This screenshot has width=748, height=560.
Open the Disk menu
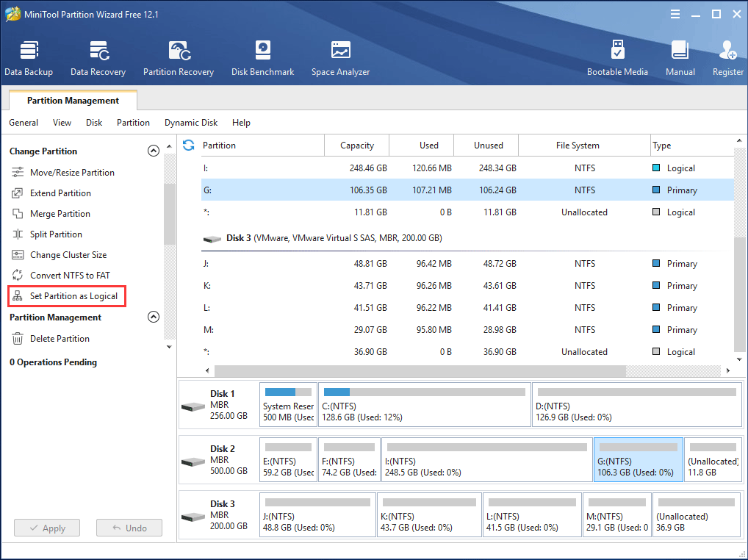[x=94, y=123]
